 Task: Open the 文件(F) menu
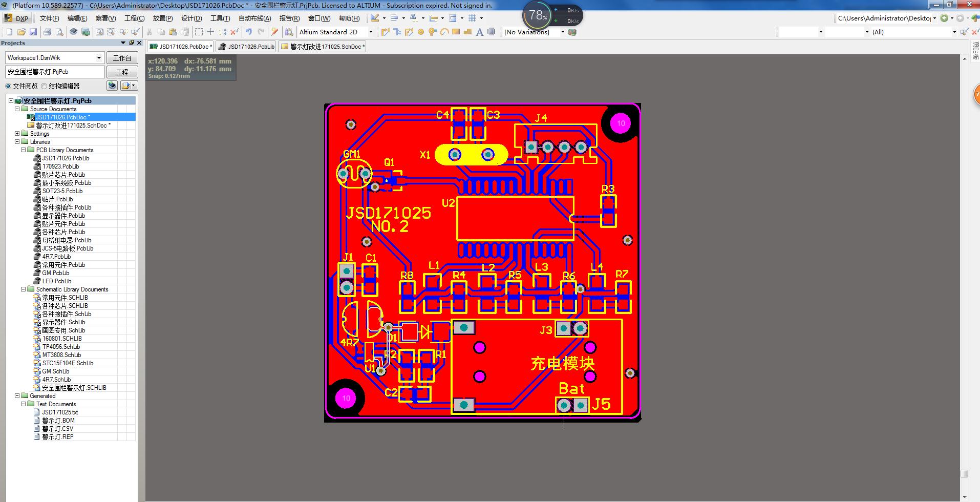point(50,18)
